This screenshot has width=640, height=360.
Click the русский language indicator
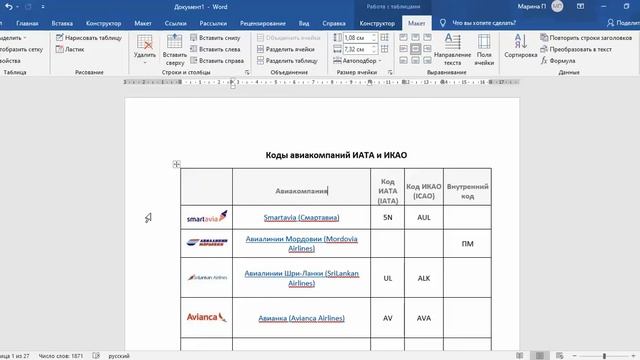[x=119, y=356]
